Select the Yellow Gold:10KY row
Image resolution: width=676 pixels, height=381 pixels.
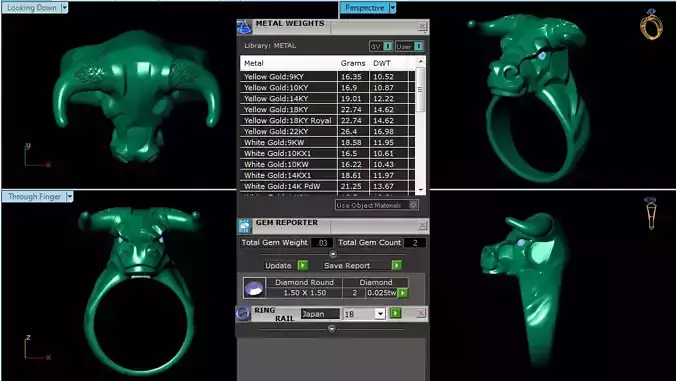pyautogui.click(x=328, y=87)
